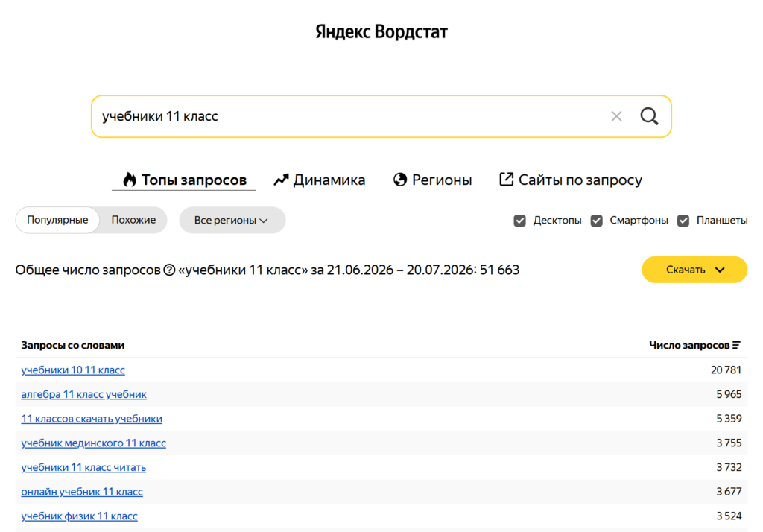This screenshot has width=763, height=532.
Task: Click the Запросы со словами column header
Action: click(73, 345)
